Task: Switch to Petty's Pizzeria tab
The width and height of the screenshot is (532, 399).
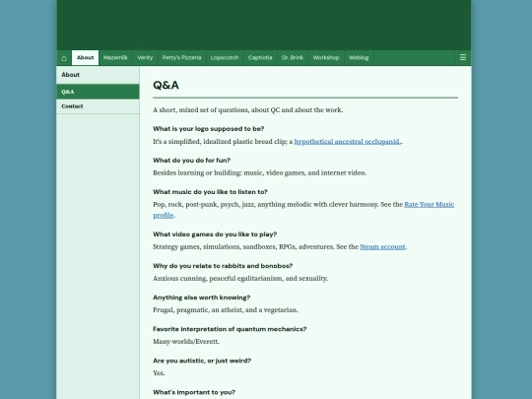Action: point(181,58)
